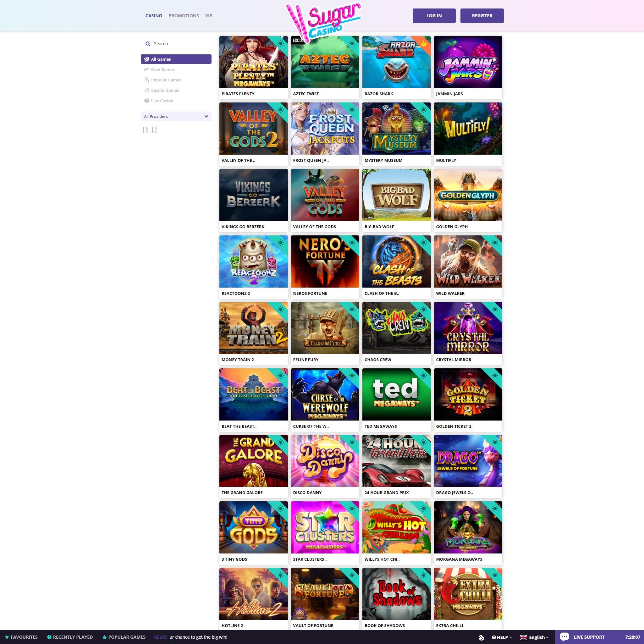Click the teal corner badge on Pirates Plenty
The image size is (644, 644).
(x=281, y=43)
